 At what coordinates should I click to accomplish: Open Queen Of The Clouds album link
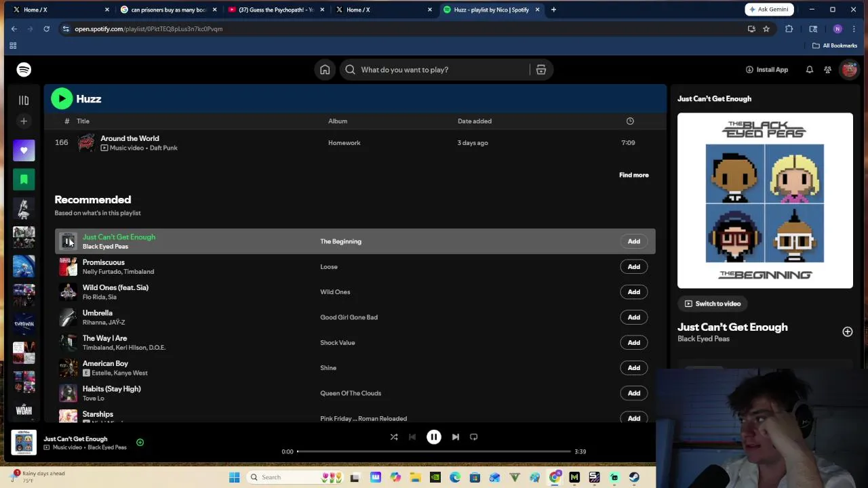[x=351, y=393]
